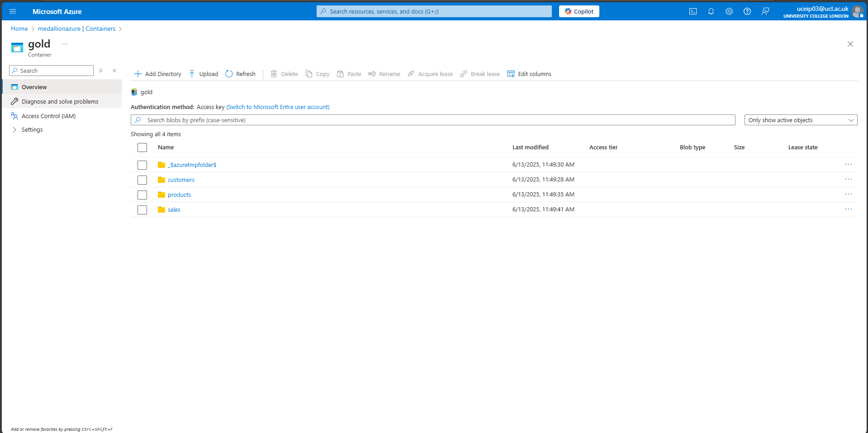Screen dimensions: 868x433
Task: Open portal settings gear
Action: (729, 11)
